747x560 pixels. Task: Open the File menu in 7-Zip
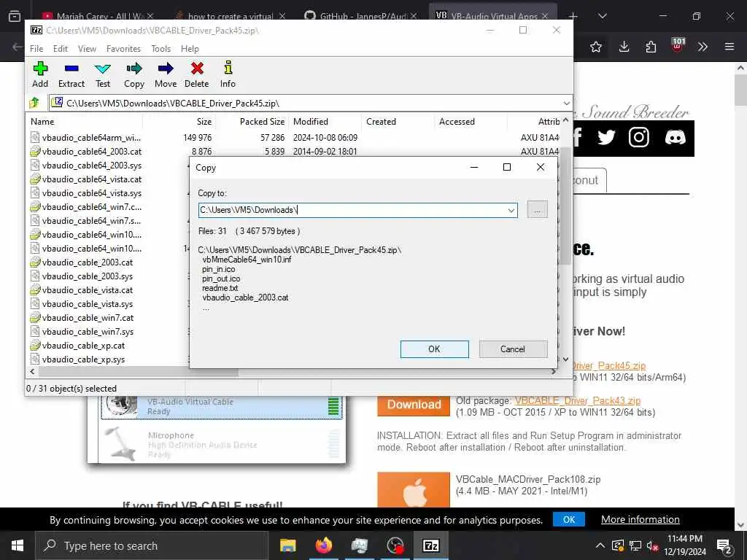[36, 49]
